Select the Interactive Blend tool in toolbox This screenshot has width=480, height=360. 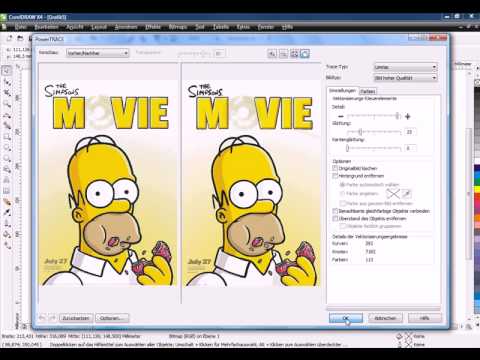pyautogui.click(x=7, y=202)
